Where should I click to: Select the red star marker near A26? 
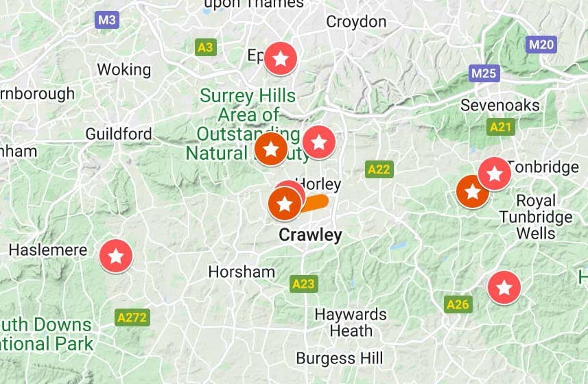pos(504,288)
